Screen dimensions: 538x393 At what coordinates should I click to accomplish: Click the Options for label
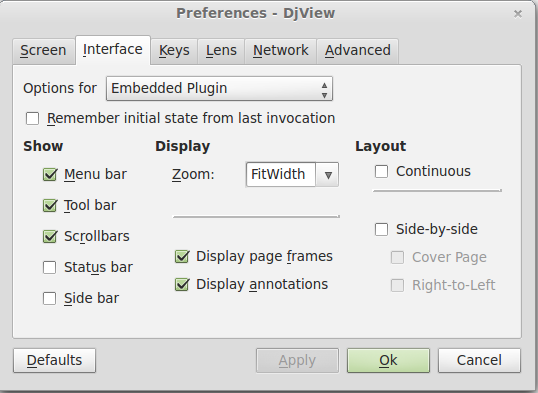click(60, 89)
